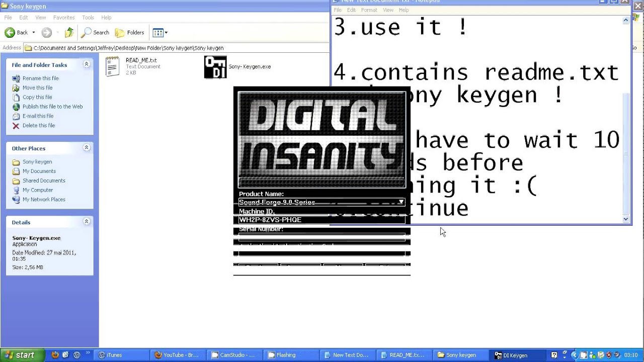Image resolution: width=644 pixels, height=362 pixels.
Task: Open Sony keygen folder in Other Places
Action: (x=37, y=162)
